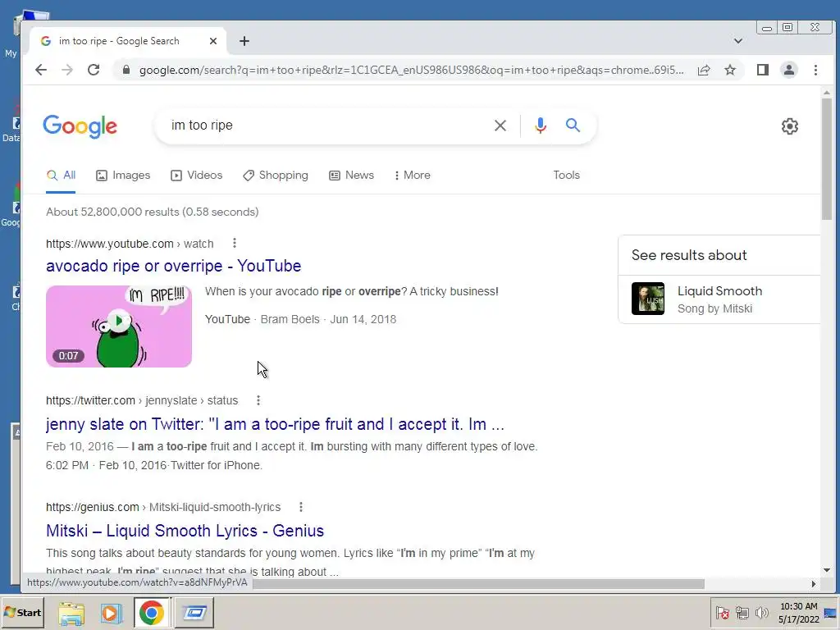Share this page via the share icon
The width and height of the screenshot is (840, 630).
tap(704, 70)
